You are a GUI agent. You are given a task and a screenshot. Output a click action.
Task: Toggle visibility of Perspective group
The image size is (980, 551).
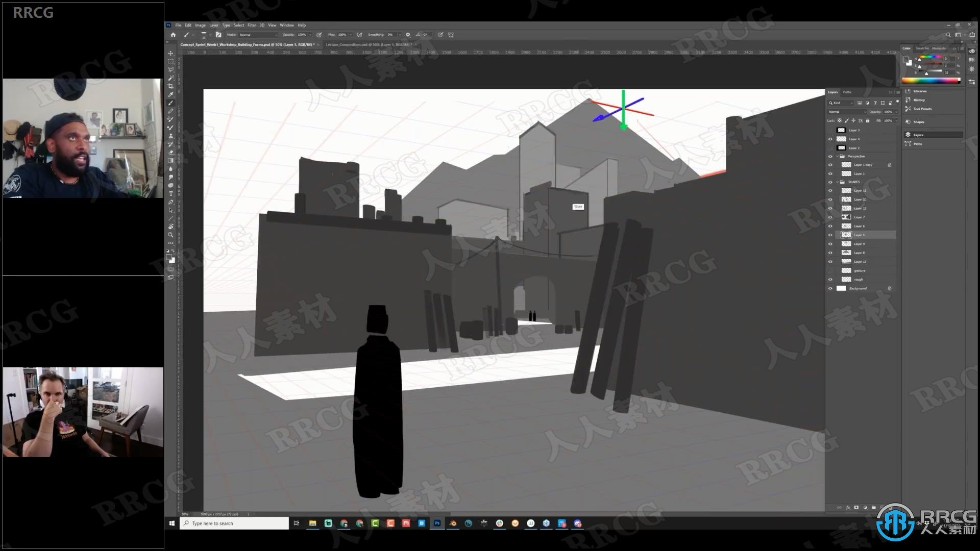tap(830, 156)
